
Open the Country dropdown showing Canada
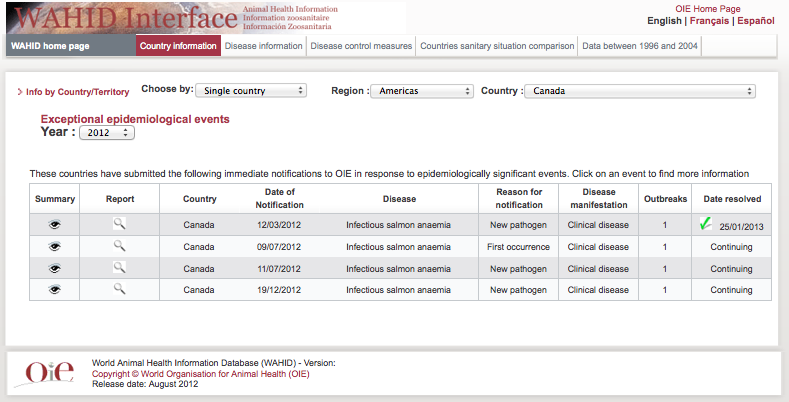pyautogui.click(x=639, y=91)
